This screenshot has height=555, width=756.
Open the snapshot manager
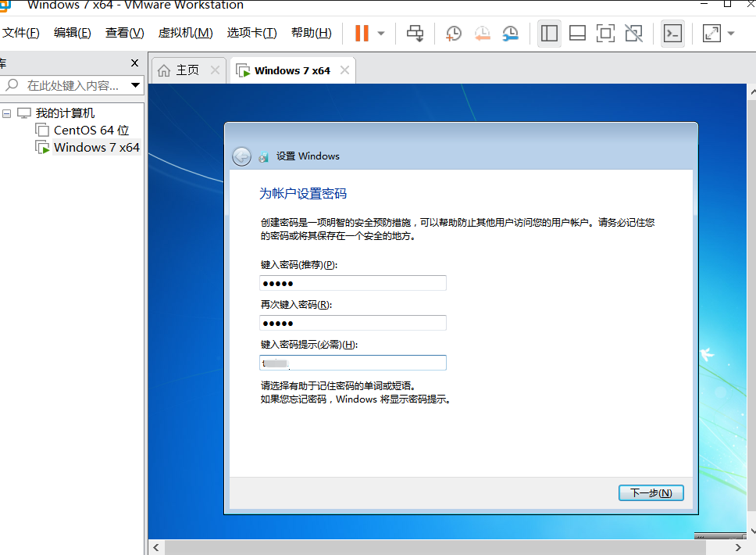511,33
